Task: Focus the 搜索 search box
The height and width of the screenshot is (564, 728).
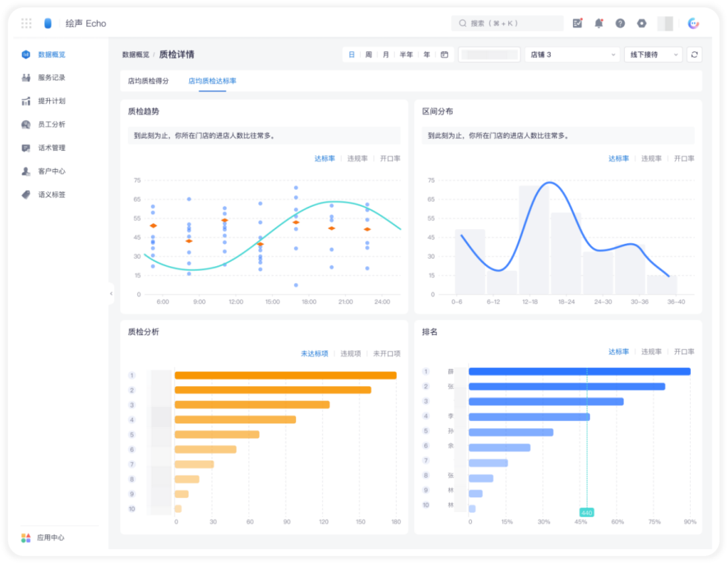Action: 507,23
